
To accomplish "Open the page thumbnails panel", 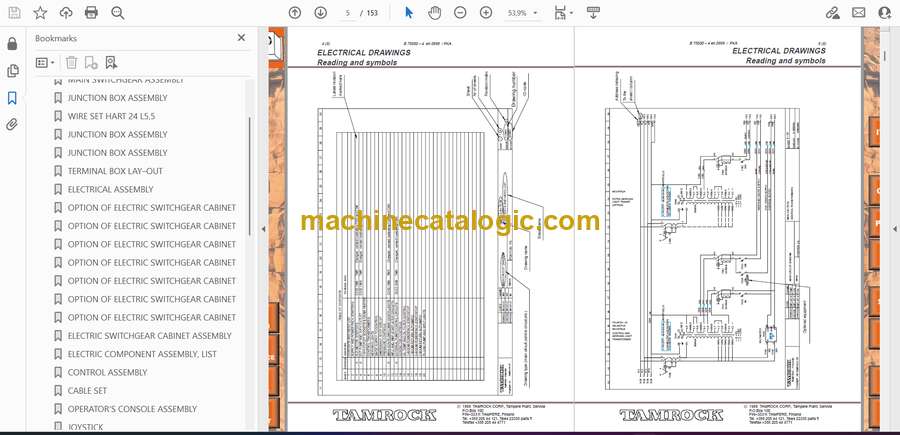I will coord(12,71).
